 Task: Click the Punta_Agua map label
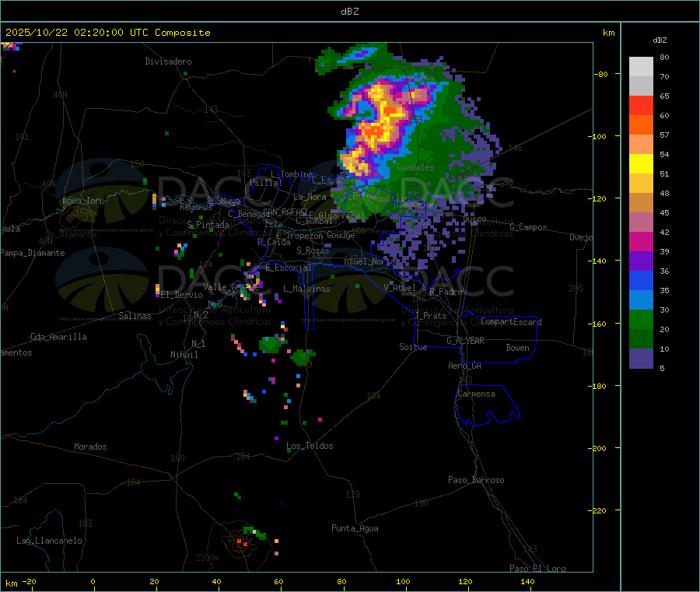(x=355, y=529)
